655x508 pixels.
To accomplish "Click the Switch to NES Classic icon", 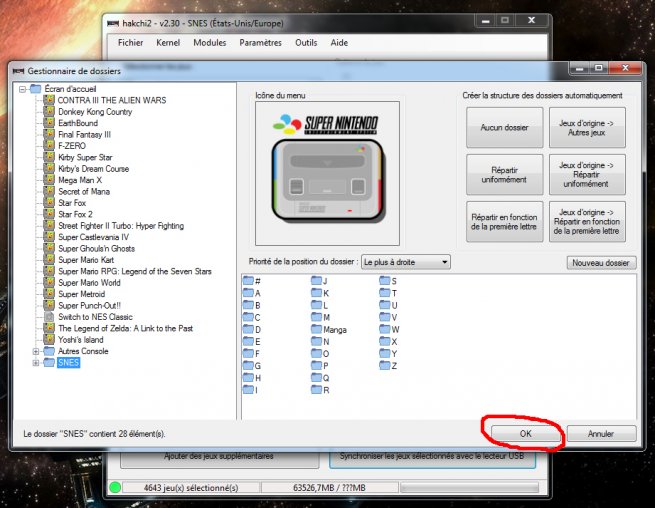I will (49, 317).
